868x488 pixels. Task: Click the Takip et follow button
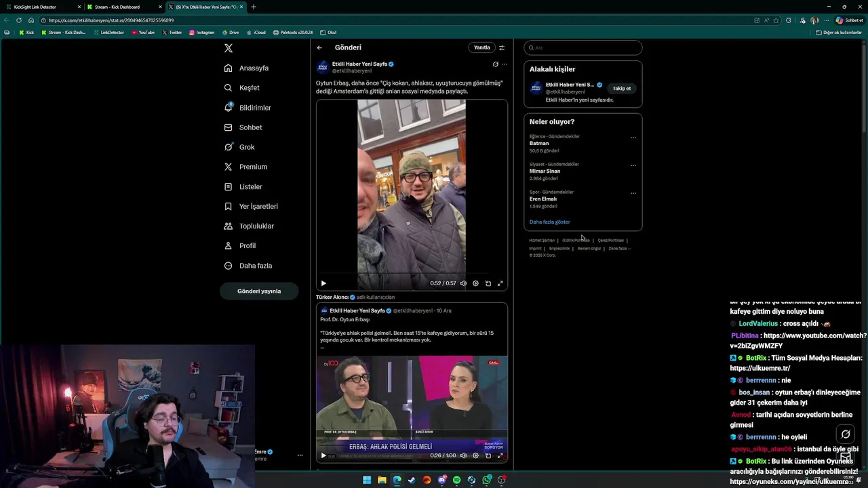coord(622,88)
